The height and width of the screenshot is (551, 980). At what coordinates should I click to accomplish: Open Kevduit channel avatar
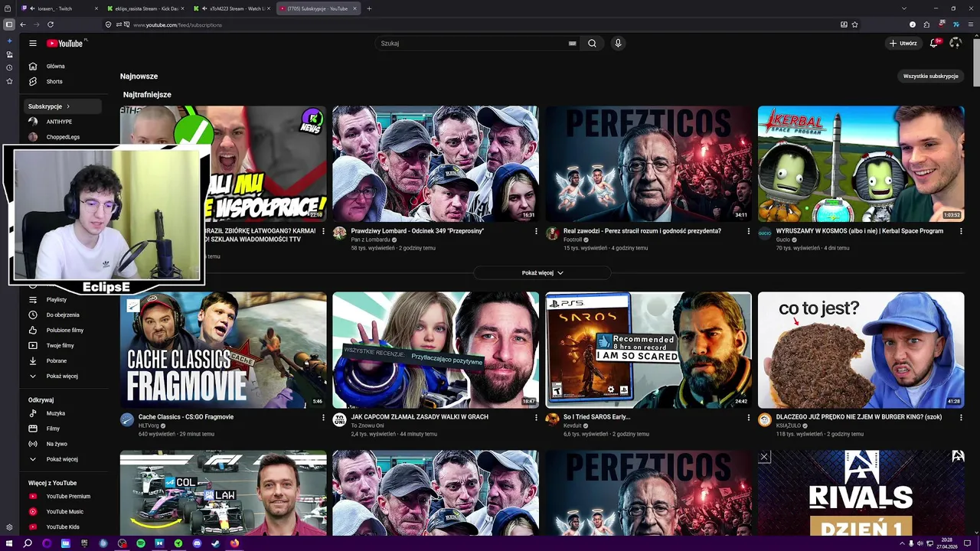(552, 419)
